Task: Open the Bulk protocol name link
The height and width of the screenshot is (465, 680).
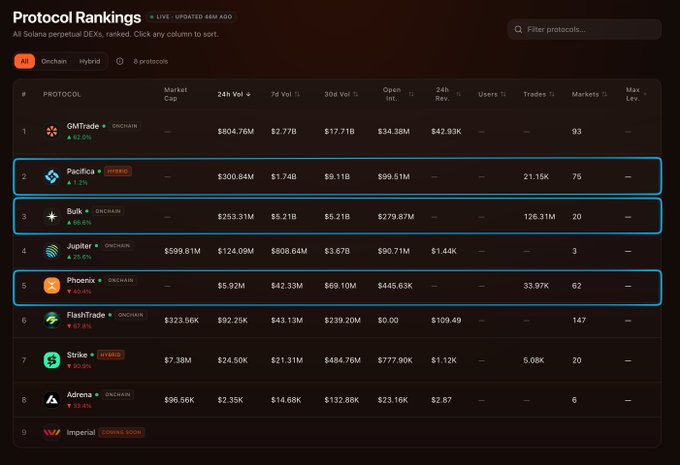Action: [x=74, y=211]
